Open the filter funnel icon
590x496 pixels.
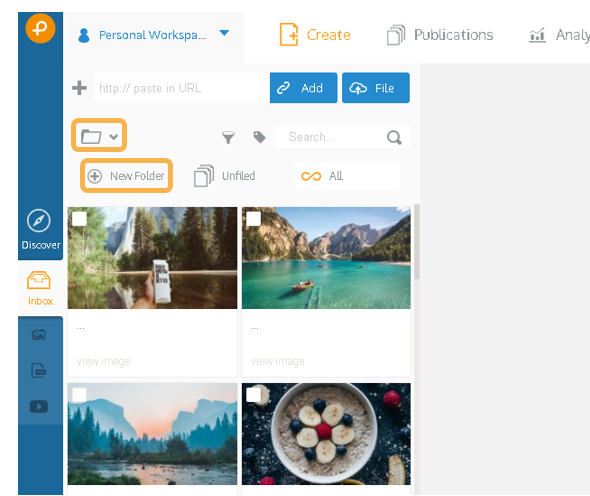[228, 137]
